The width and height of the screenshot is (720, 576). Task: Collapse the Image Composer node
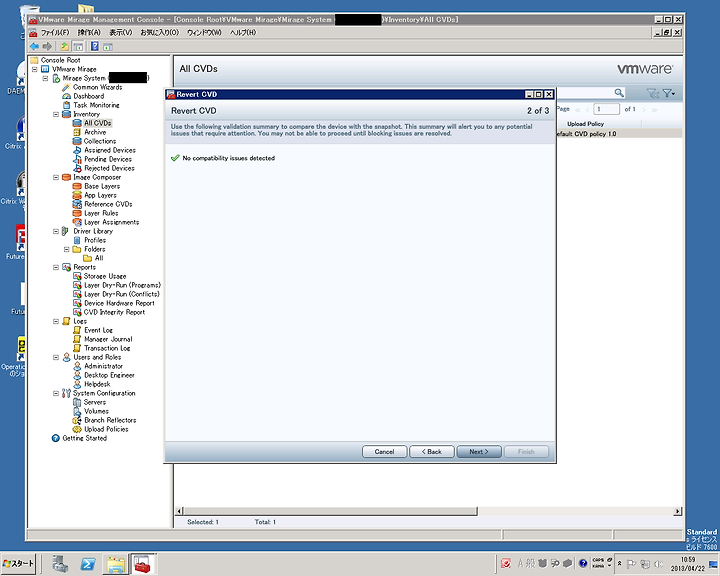[56, 177]
